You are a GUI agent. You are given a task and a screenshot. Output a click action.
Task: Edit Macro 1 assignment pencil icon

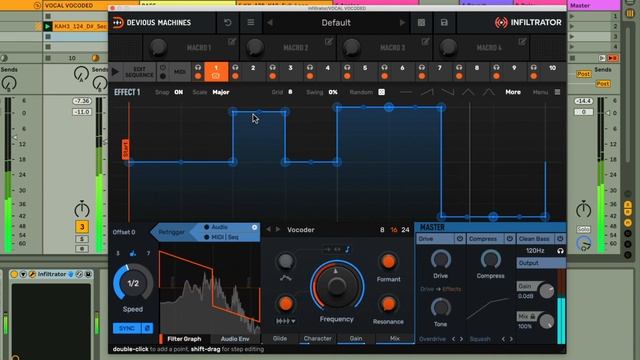[x=232, y=42]
